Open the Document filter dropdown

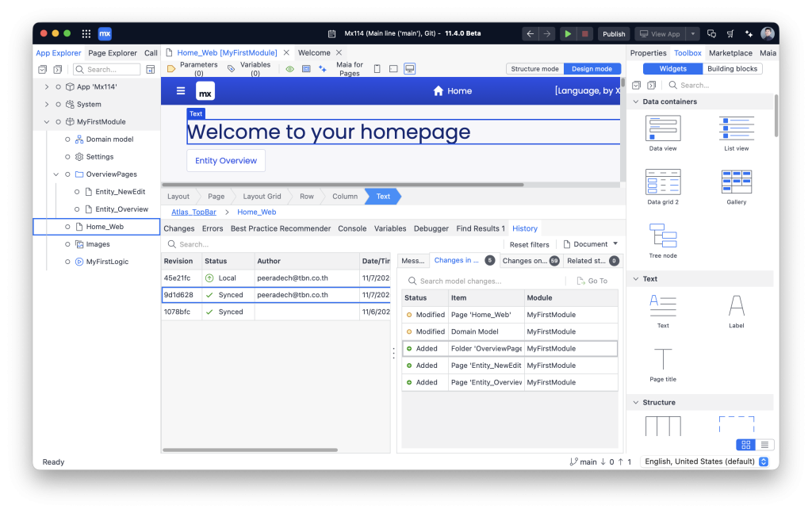pyautogui.click(x=590, y=244)
